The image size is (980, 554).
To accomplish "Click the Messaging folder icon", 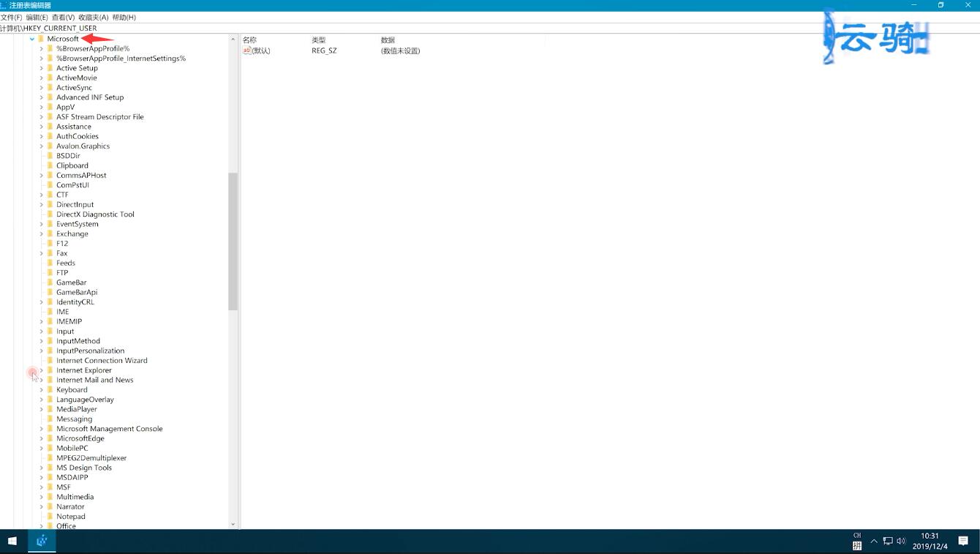I will [x=50, y=419].
